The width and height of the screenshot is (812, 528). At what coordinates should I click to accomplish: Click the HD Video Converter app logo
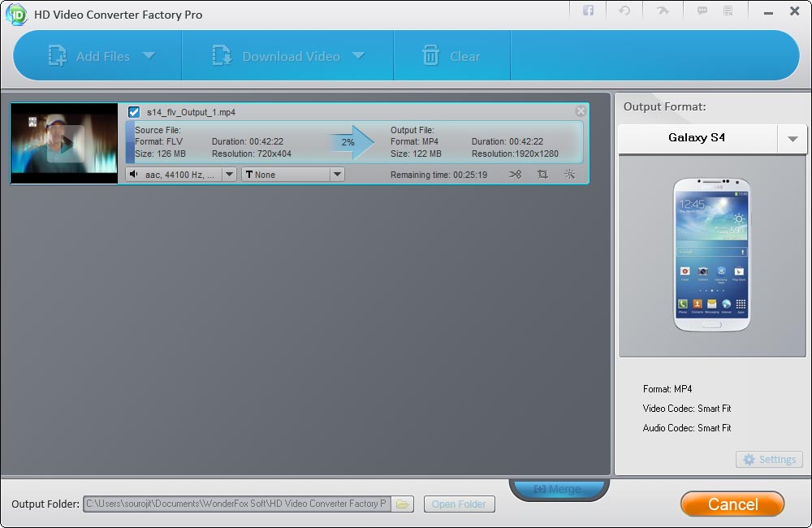click(16, 15)
